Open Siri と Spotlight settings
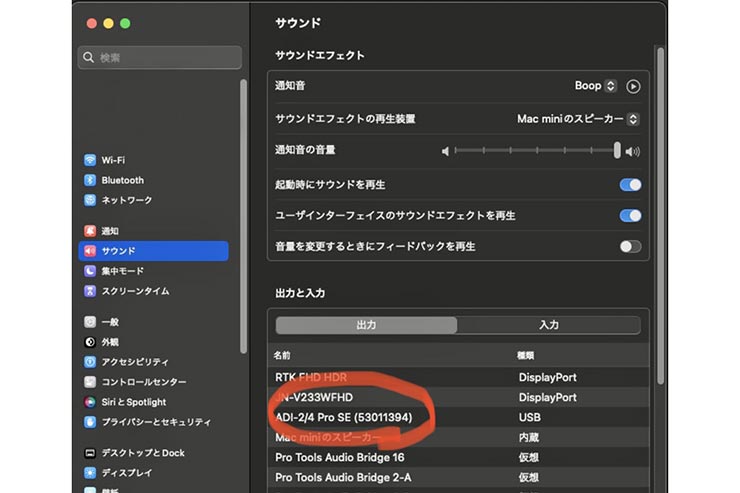Screen dimensions: 740x493 point(133,402)
